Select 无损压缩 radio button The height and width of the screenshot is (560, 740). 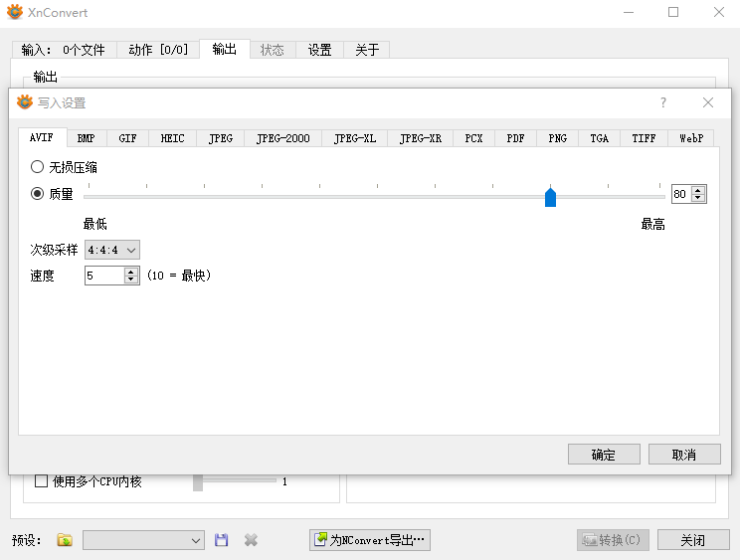tap(37, 167)
